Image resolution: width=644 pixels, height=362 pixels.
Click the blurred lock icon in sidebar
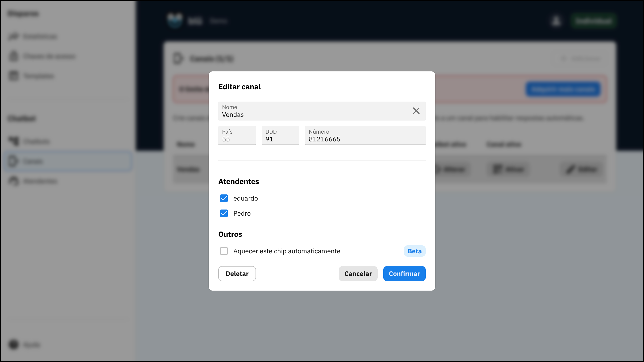click(x=13, y=56)
